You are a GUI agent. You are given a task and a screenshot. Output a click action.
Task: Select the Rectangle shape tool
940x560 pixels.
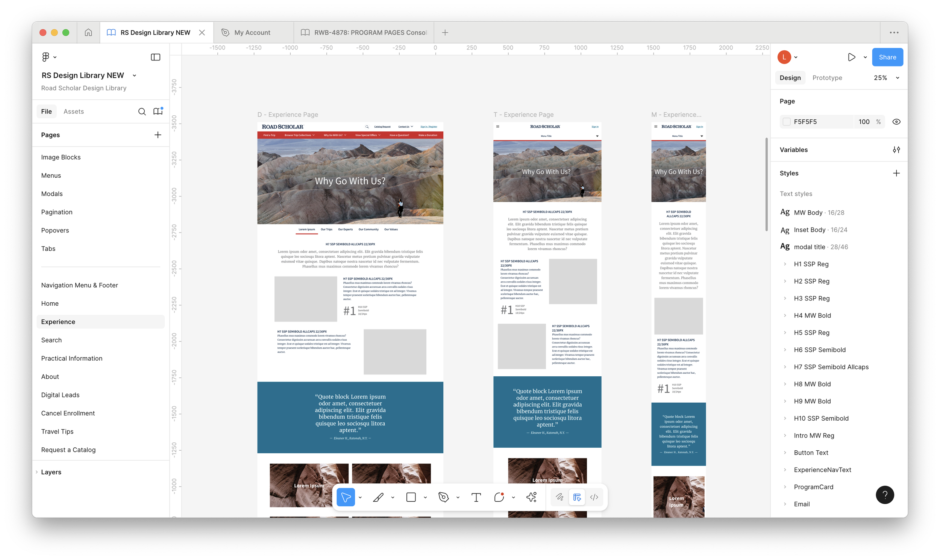(x=411, y=497)
